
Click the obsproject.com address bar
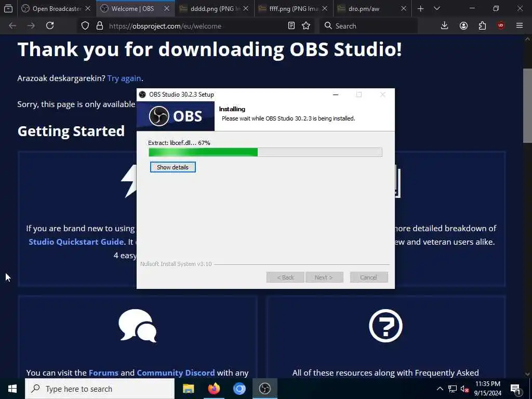[195, 26]
